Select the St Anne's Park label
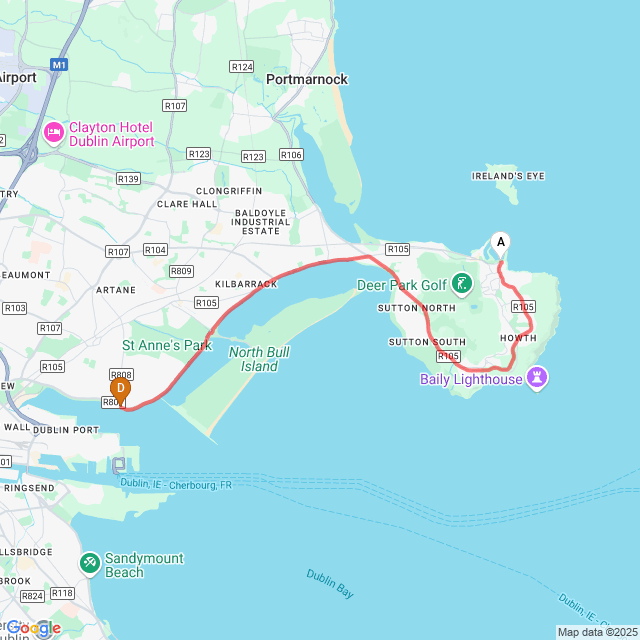 pos(167,345)
